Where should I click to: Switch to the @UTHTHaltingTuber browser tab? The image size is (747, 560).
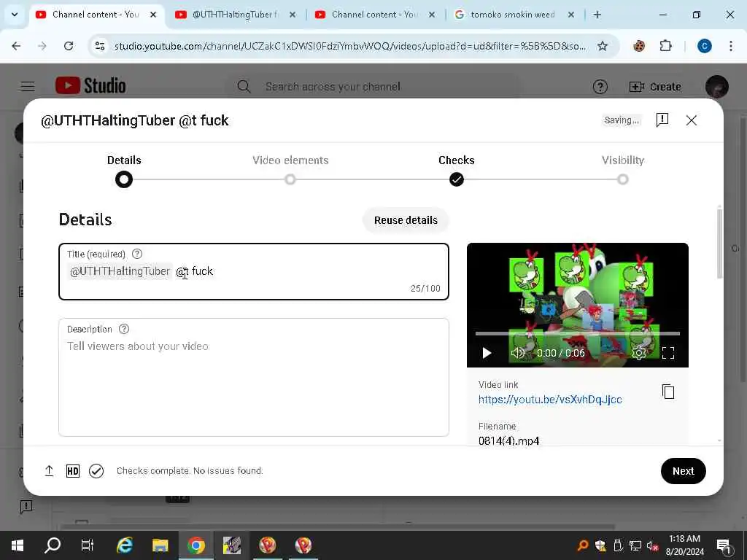pyautogui.click(x=236, y=15)
